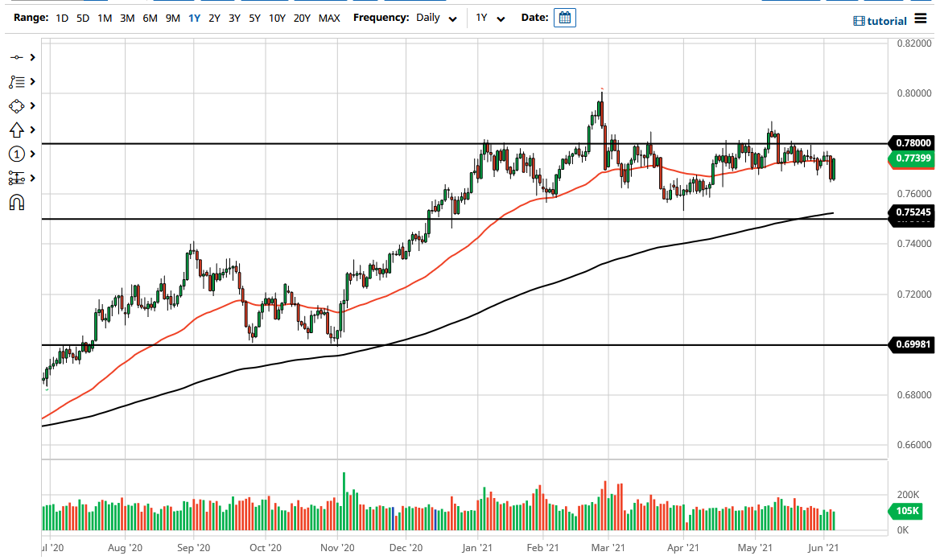
Task: Choose the shapes polygon tool icon
Action: tap(17, 106)
